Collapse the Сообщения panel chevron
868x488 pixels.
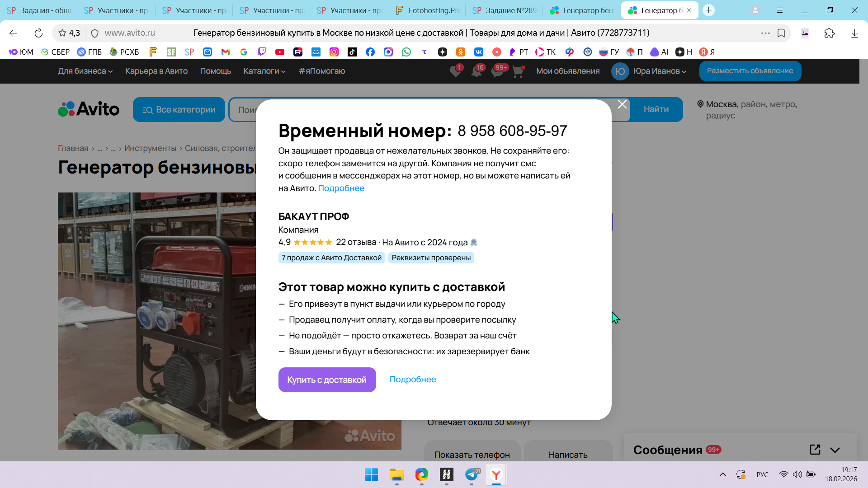(835, 450)
